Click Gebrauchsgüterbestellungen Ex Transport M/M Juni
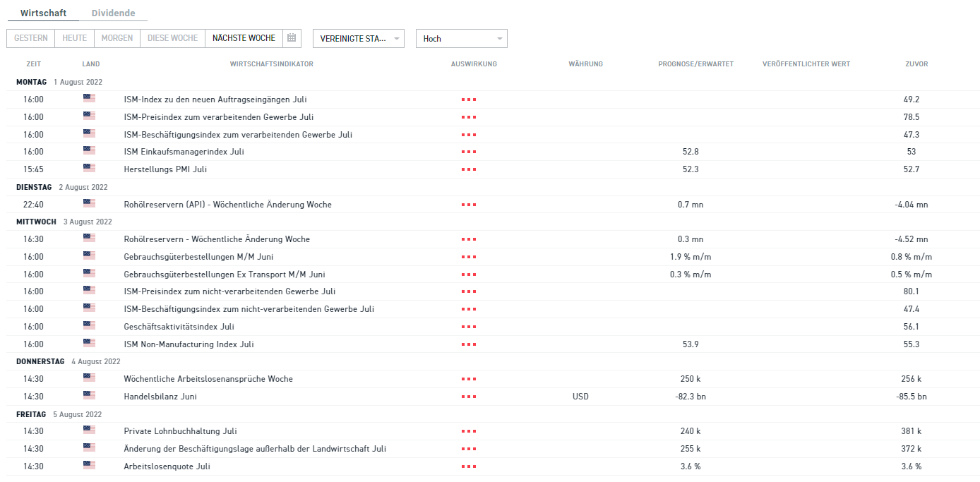Image resolution: width=980 pixels, height=482 pixels. pyautogui.click(x=225, y=275)
